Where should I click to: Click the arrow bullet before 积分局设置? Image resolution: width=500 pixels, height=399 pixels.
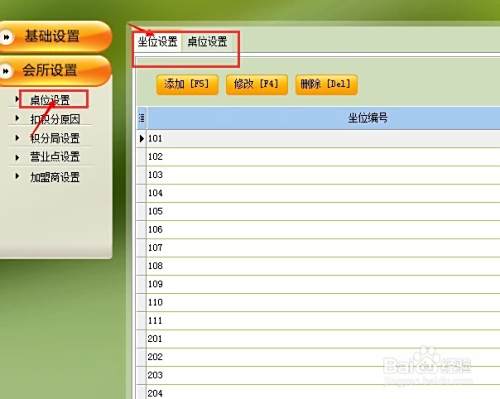[x=17, y=137]
